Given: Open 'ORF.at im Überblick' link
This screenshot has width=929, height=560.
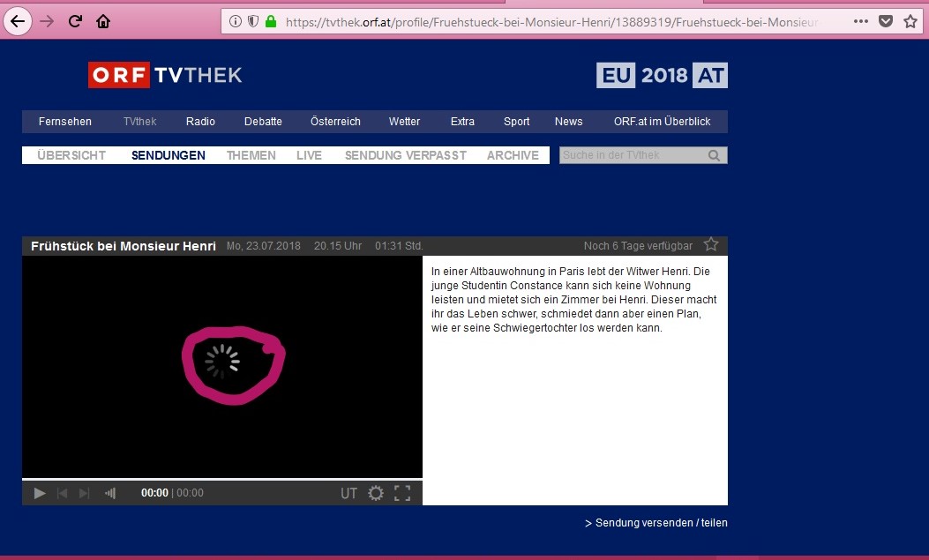Looking at the screenshot, I should (662, 122).
